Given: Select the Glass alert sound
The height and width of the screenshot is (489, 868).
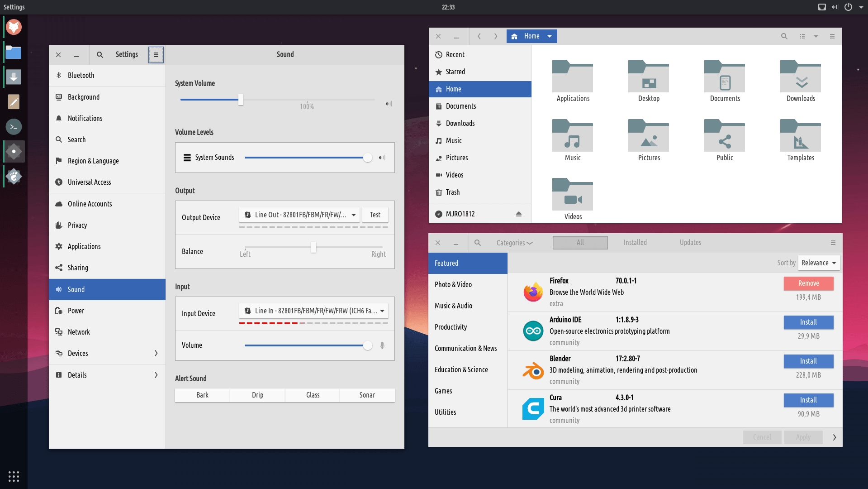Looking at the screenshot, I should [x=313, y=395].
